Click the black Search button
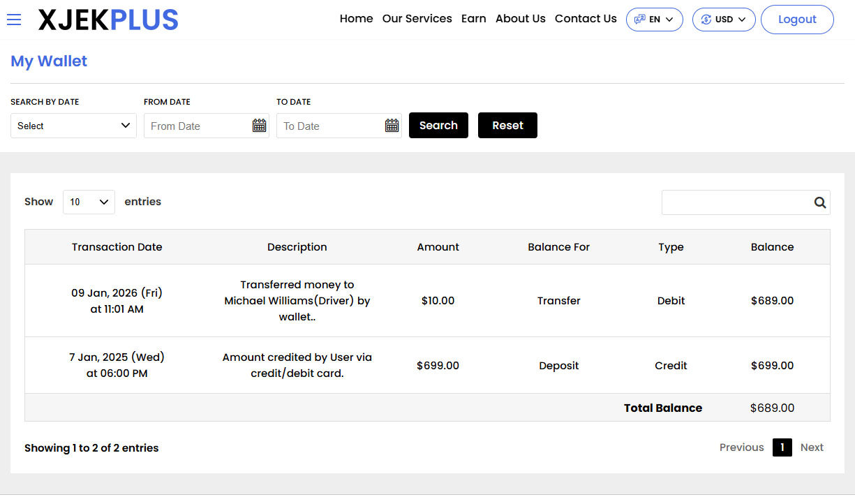 [x=438, y=126]
